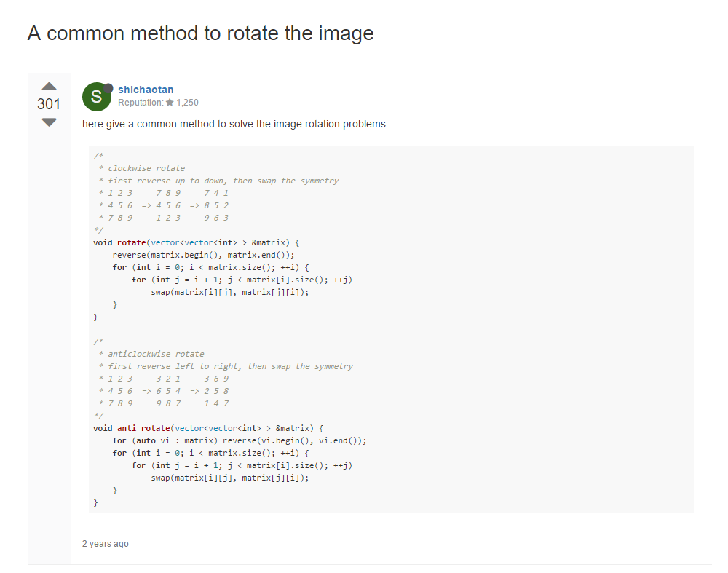The image size is (728, 573).
Task: Upvote the post with the up arrow
Action: (x=50, y=87)
